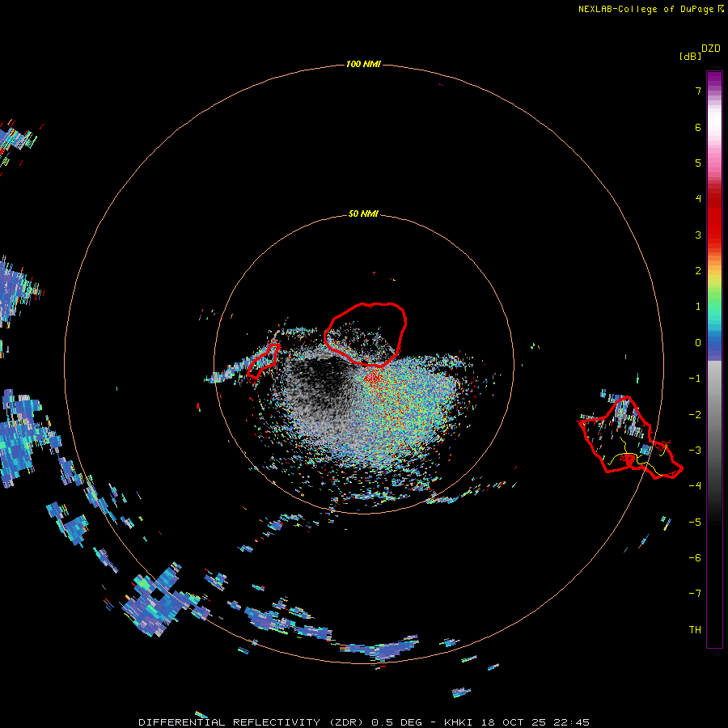Click the red-outlined island containing yellow road lines
The width and height of the screenshot is (728, 728).
pos(629,438)
